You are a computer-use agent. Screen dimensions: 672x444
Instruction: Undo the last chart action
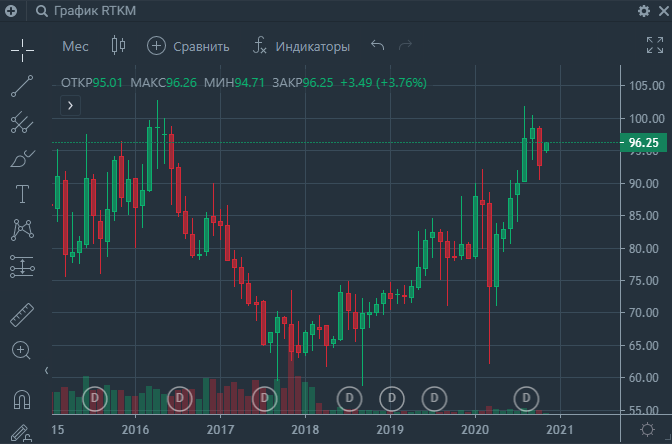378,45
